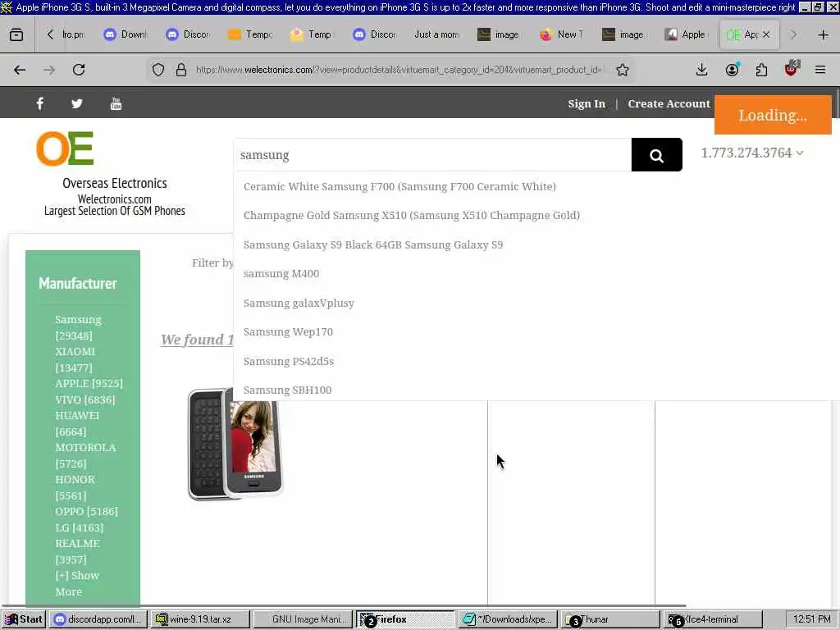Switch to the Temp tab
The image size is (840, 630).
coord(313,34)
